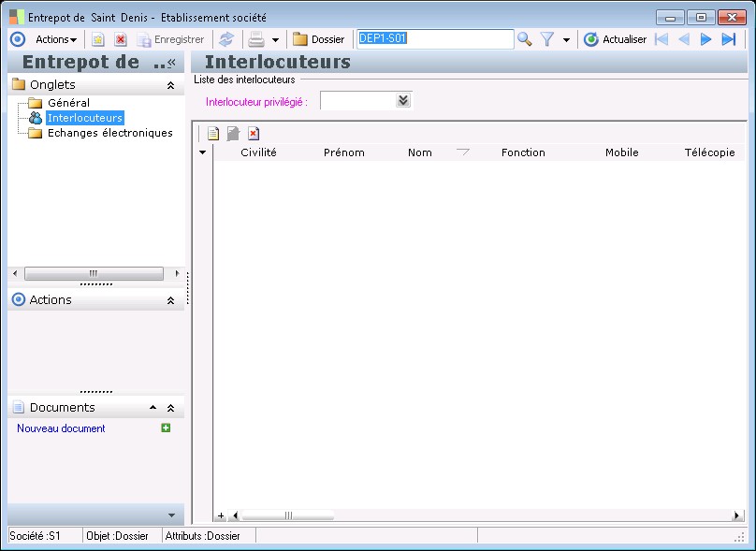Click the Enregistrer save button
Screen dimensions: 756x551
tap(170, 39)
